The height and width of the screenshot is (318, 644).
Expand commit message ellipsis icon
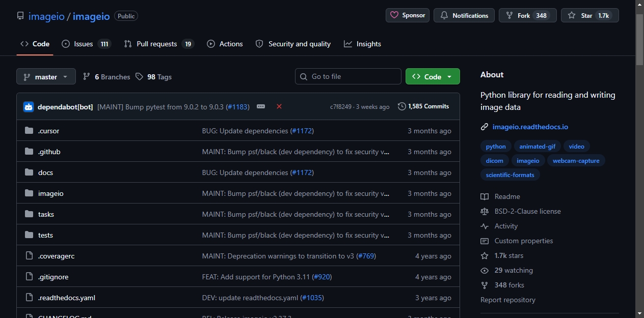click(261, 106)
